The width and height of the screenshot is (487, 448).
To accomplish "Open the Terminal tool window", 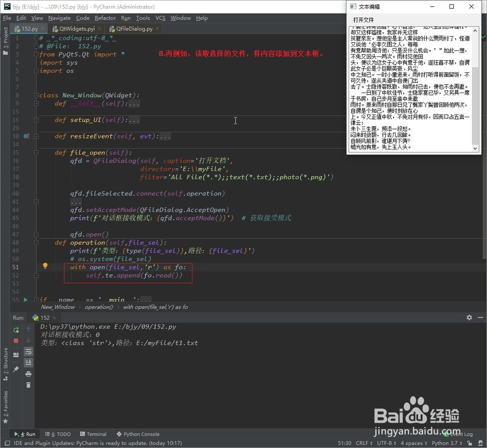I will (93, 434).
